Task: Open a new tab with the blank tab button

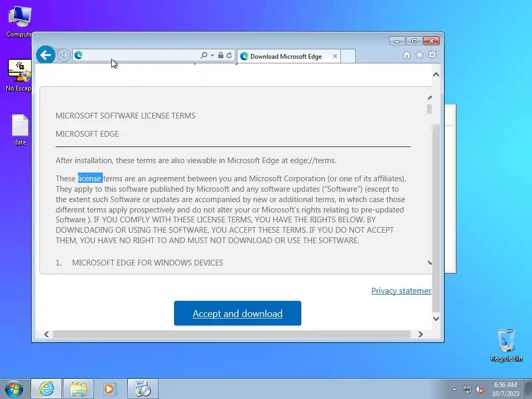Action: (348, 56)
